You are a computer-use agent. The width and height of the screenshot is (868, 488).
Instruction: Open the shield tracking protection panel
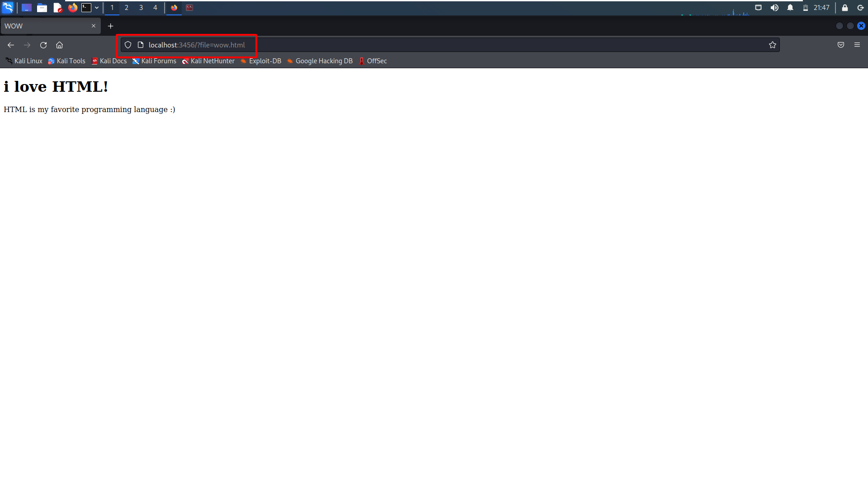[127, 45]
